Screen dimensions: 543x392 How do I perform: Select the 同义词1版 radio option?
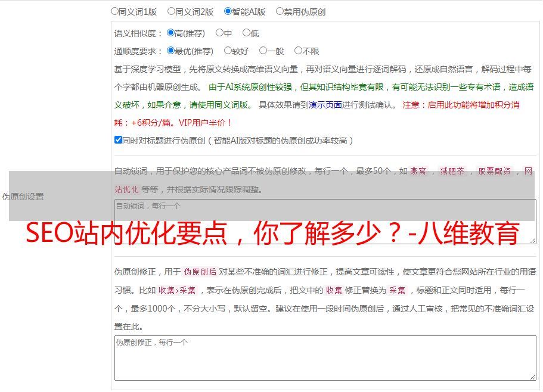[x=114, y=11]
